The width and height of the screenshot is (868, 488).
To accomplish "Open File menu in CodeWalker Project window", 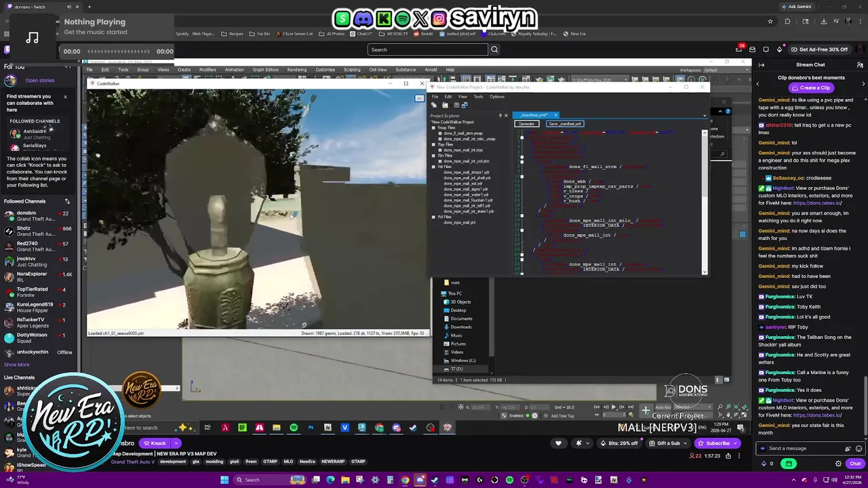I will (x=435, y=96).
